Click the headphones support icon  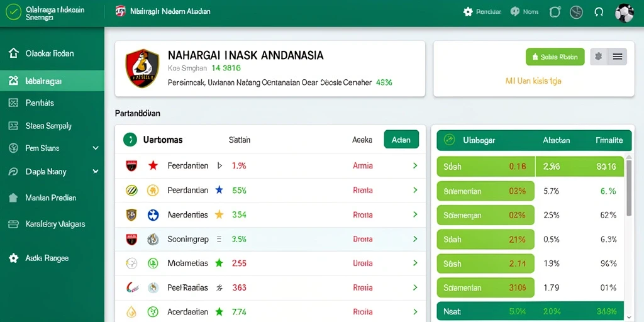599,12
